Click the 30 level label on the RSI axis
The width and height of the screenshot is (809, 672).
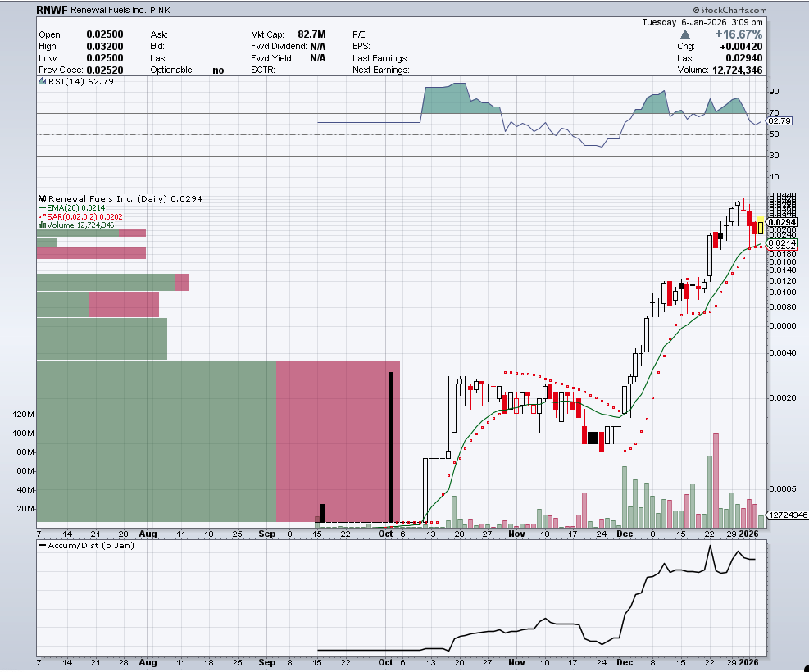(x=774, y=155)
